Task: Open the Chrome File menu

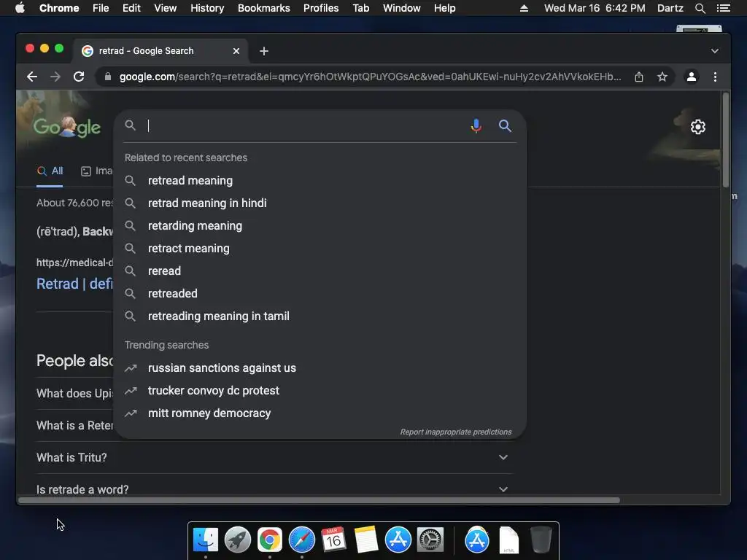Action: click(x=101, y=8)
